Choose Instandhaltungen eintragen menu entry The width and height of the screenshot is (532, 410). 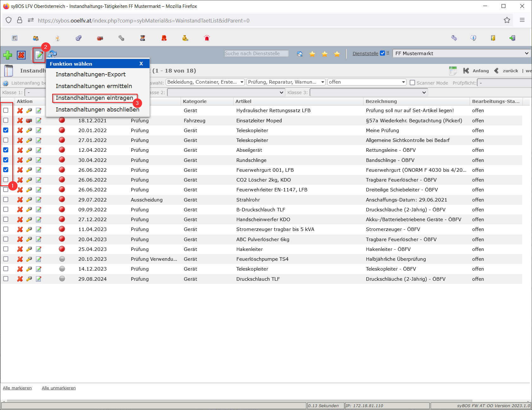[94, 98]
